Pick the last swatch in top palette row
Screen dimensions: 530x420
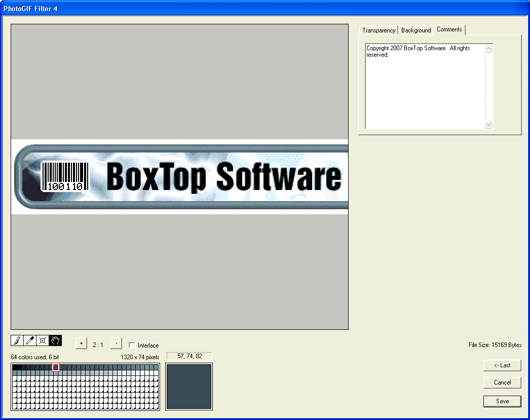click(156, 367)
